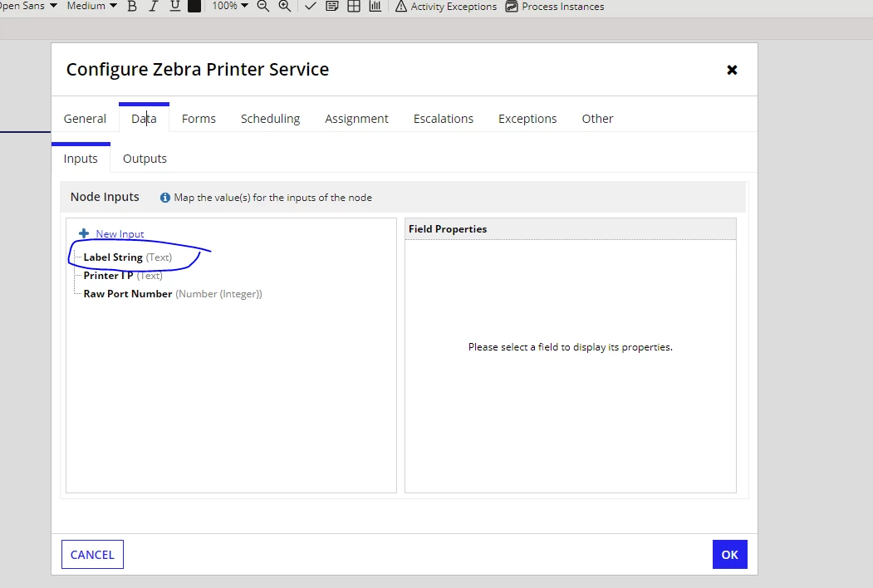Screen dimensions: 873x588
Task: Select the Inputs sub-tab
Action: [x=81, y=159]
